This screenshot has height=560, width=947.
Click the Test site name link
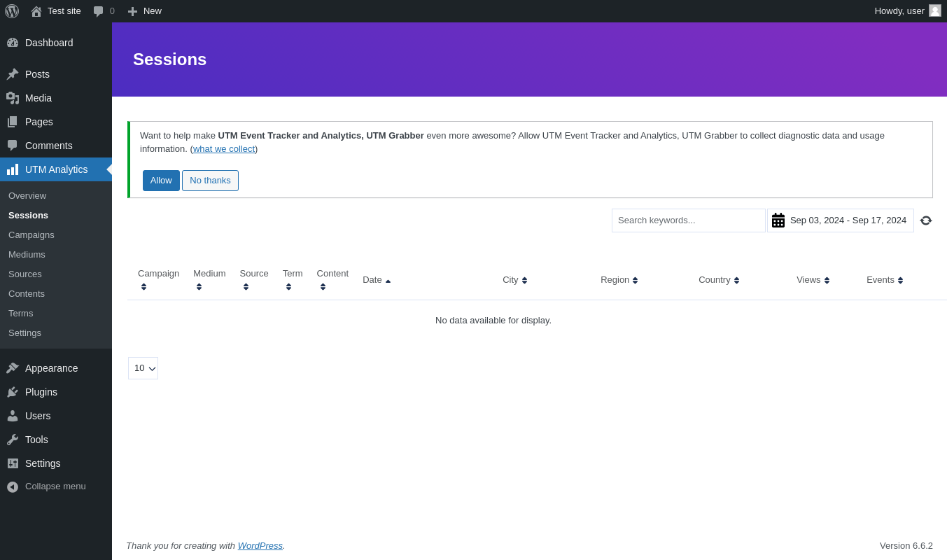coord(64,11)
